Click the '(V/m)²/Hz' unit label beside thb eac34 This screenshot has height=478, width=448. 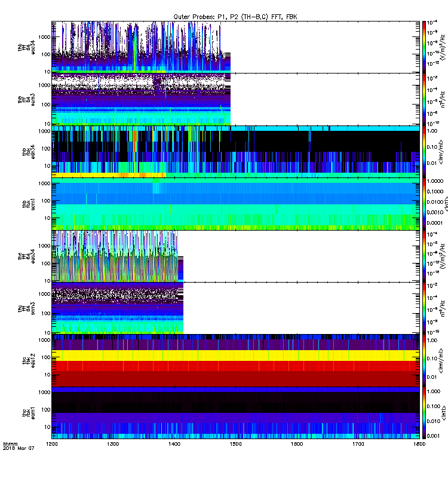coord(443,47)
